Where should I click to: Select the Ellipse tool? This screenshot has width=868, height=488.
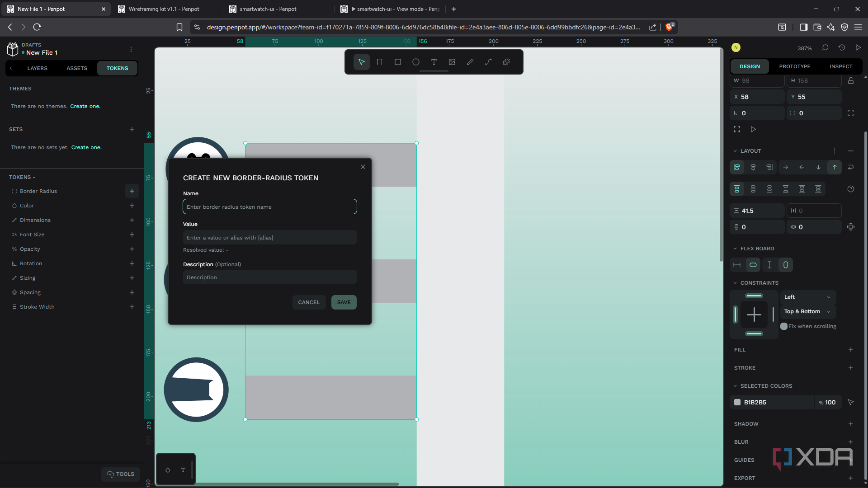pyautogui.click(x=416, y=62)
